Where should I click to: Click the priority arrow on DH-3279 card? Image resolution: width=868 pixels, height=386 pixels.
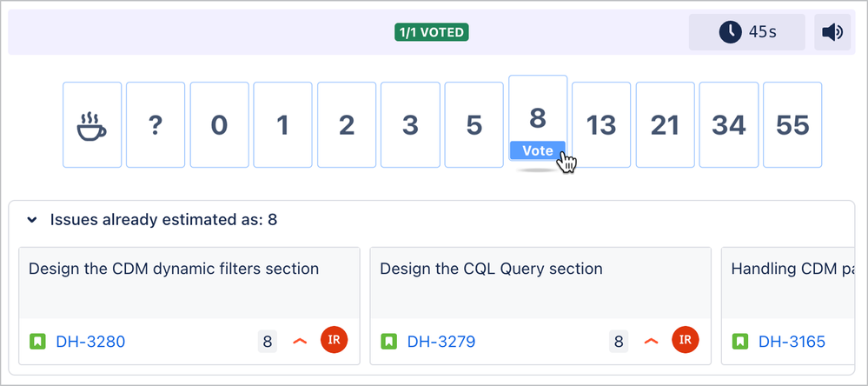(651, 342)
